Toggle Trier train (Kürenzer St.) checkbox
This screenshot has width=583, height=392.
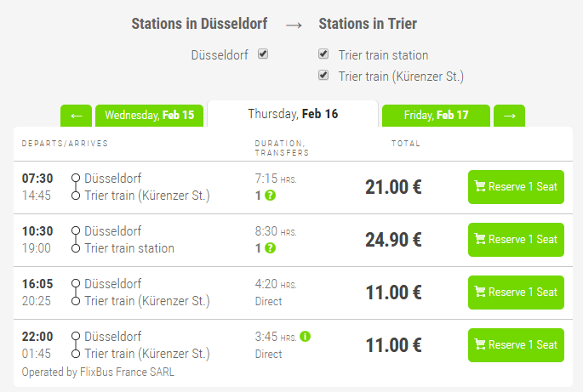[323, 76]
